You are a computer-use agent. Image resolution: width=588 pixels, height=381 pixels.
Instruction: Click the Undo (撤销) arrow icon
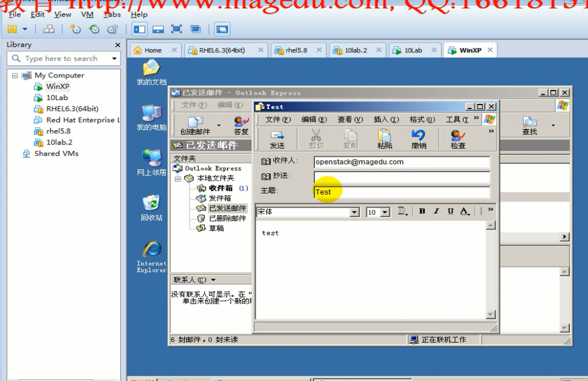pos(419,139)
